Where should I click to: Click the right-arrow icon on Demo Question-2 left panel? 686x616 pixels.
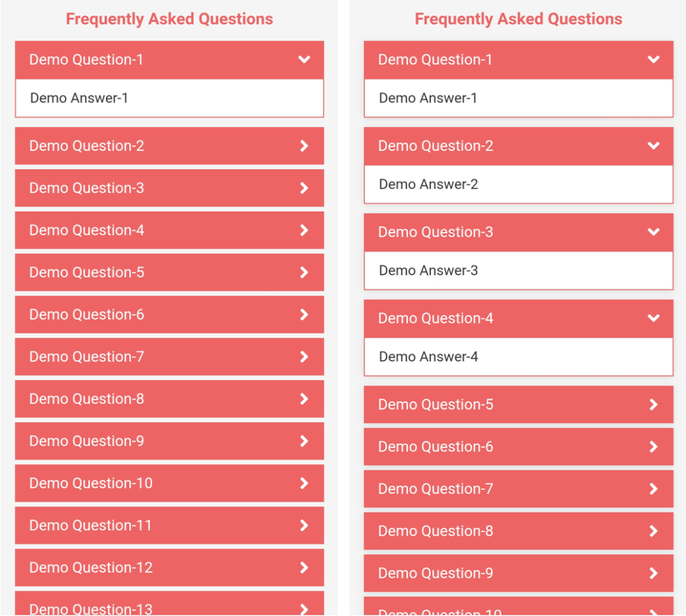tap(304, 146)
